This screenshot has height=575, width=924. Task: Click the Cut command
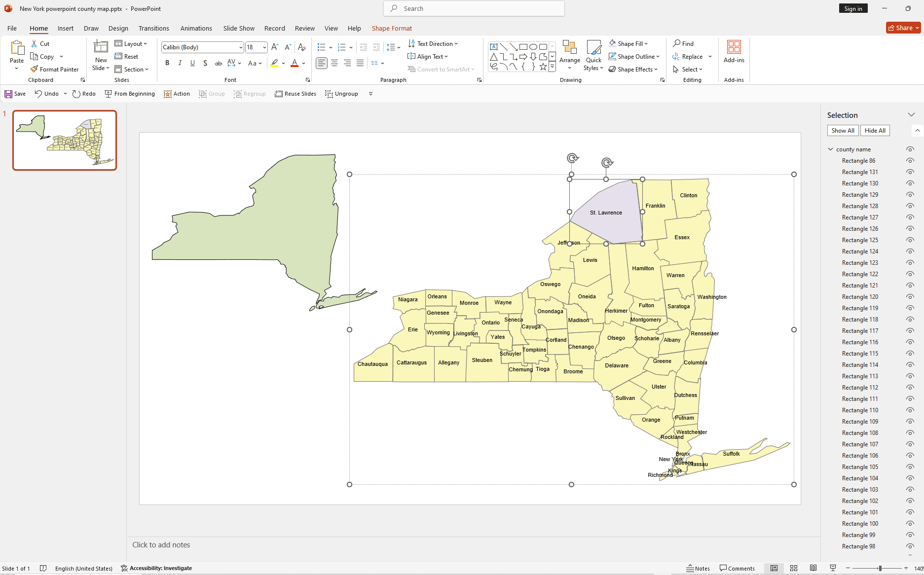(40, 44)
